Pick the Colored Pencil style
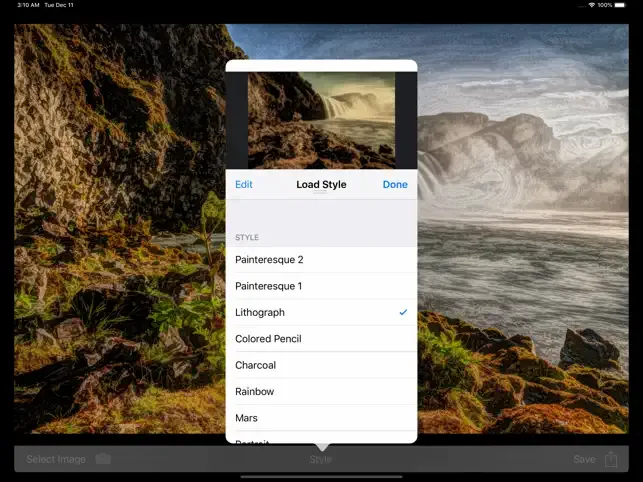Screen dimensions: 643x482 coord(322,338)
